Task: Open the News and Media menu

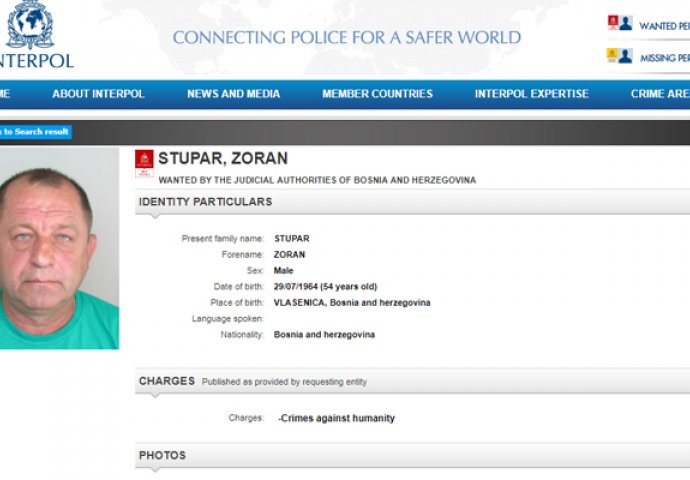Action: [233, 94]
